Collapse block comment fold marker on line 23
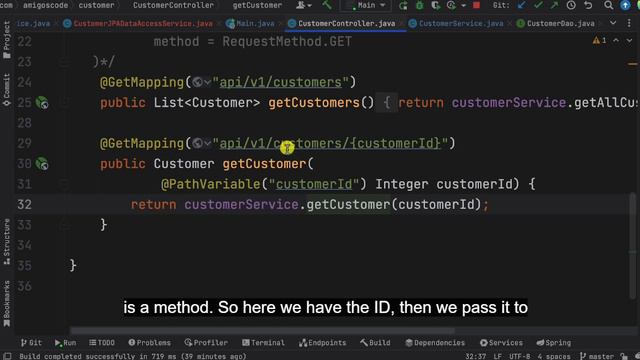 (64, 62)
